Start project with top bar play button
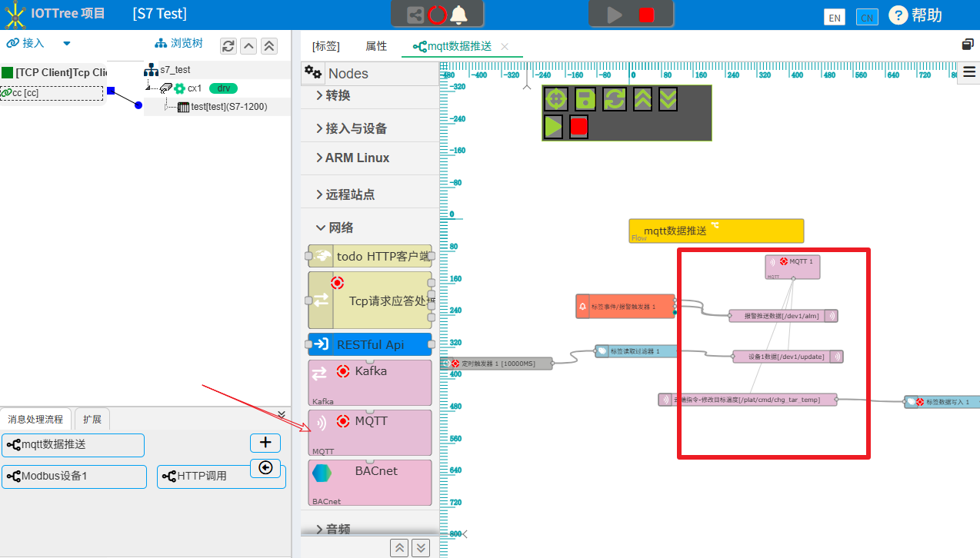This screenshot has height=558, width=980. 614,15
